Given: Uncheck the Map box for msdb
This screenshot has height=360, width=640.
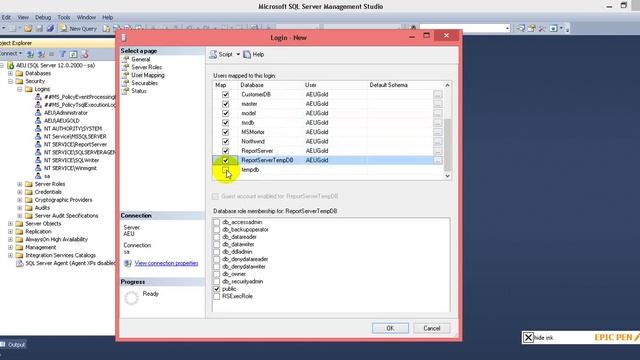Looking at the screenshot, I should tap(225, 123).
